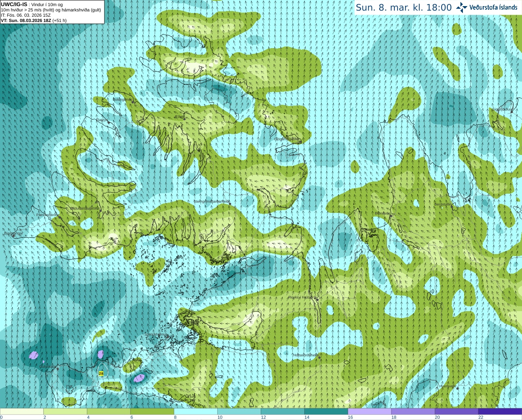Click the legend scale number 22
Viewport: 522px width, 420px height.
click(x=481, y=417)
